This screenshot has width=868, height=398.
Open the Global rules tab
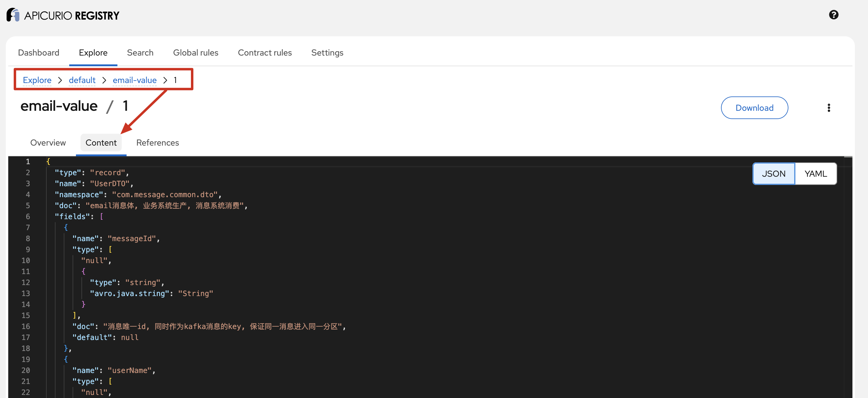(x=195, y=52)
